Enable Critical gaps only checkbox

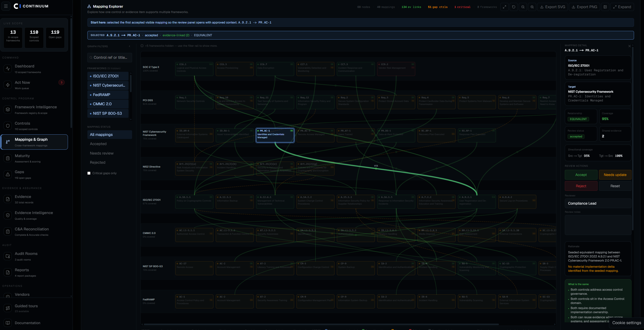point(89,173)
